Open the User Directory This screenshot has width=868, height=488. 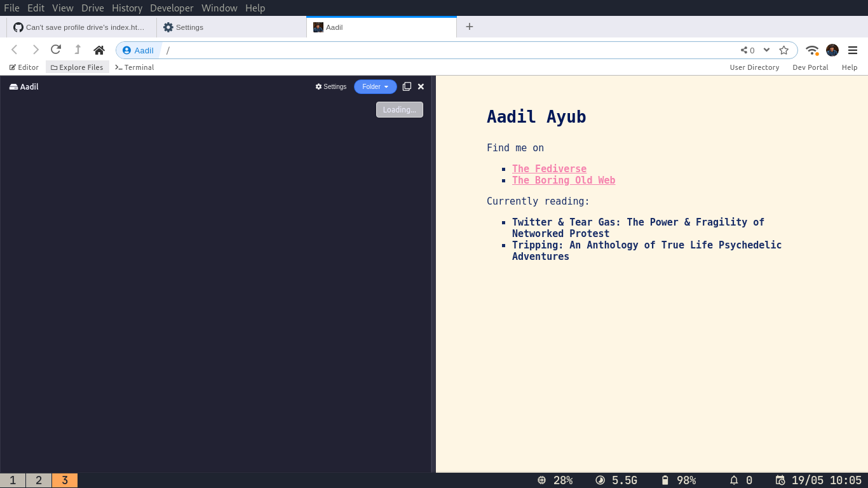pyautogui.click(x=754, y=67)
